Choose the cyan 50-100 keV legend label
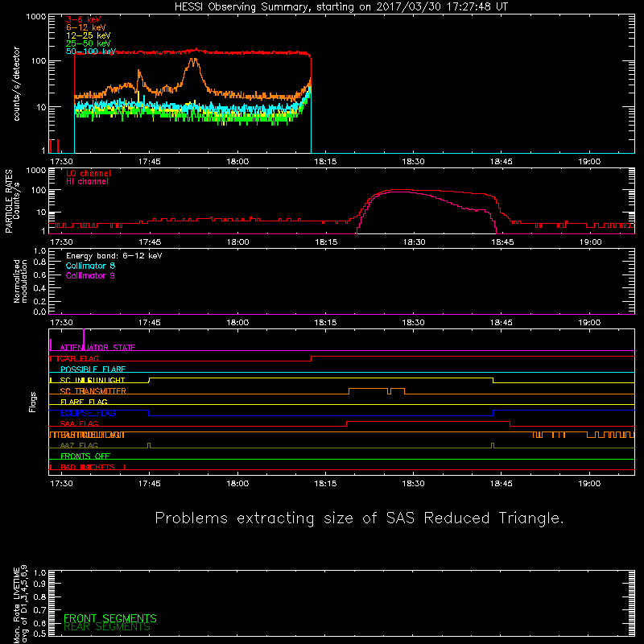Screen dimensions: 644x644 click(90, 52)
